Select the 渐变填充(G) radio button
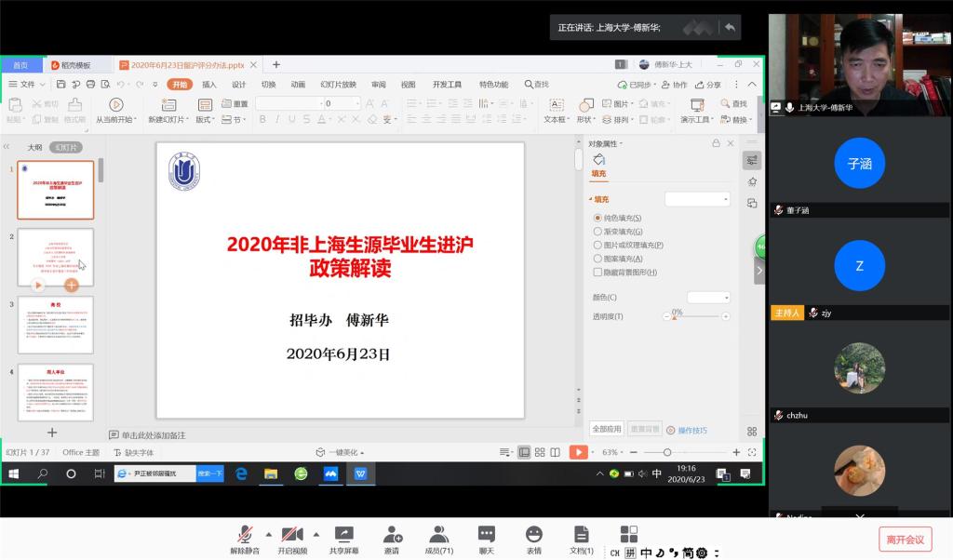This screenshot has height=560, width=953. pyautogui.click(x=597, y=232)
